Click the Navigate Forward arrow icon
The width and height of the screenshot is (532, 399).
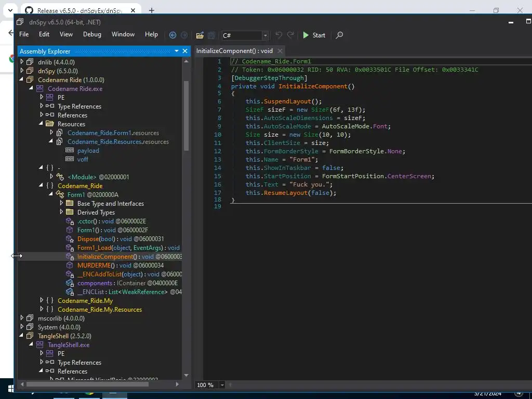click(184, 35)
